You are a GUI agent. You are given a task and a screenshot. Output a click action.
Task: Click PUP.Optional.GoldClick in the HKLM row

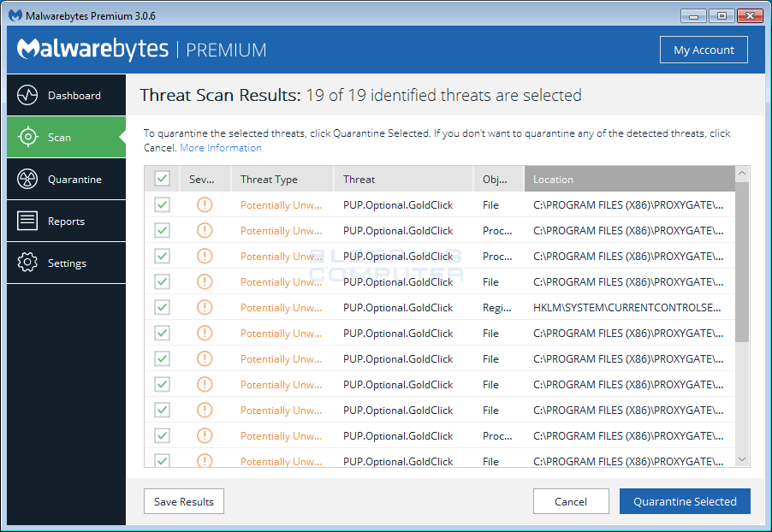398,308
